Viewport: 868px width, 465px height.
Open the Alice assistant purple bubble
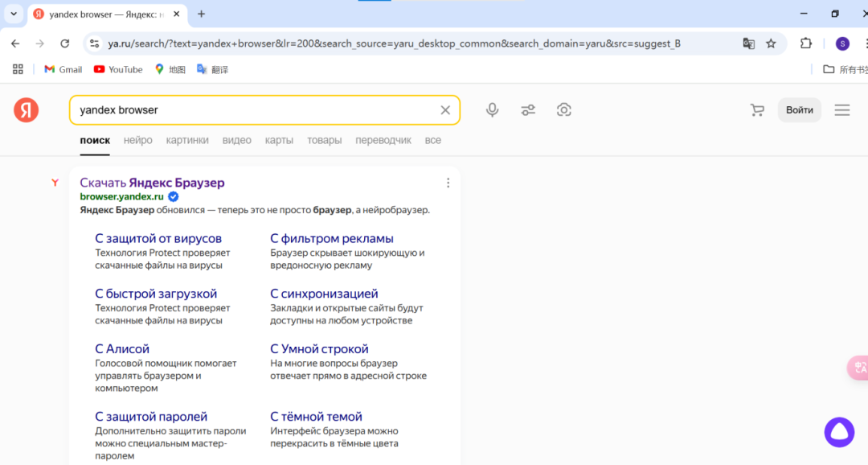(839, 432)
